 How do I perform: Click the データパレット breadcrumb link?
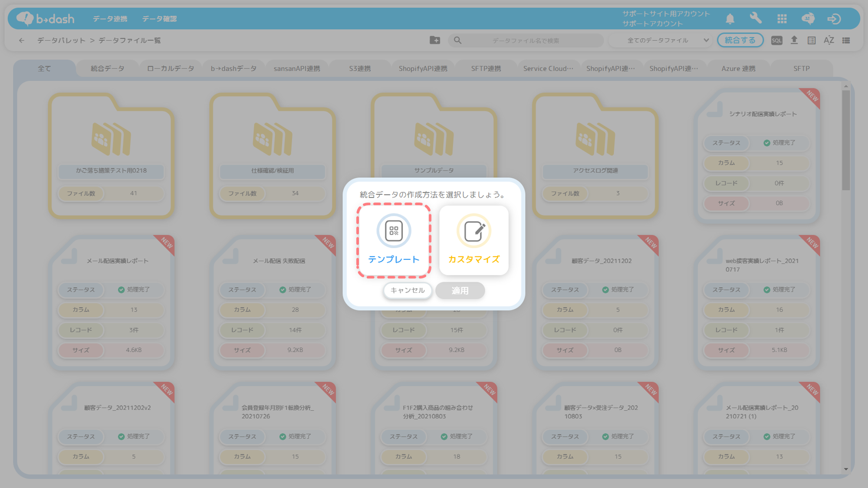(61, 40)
